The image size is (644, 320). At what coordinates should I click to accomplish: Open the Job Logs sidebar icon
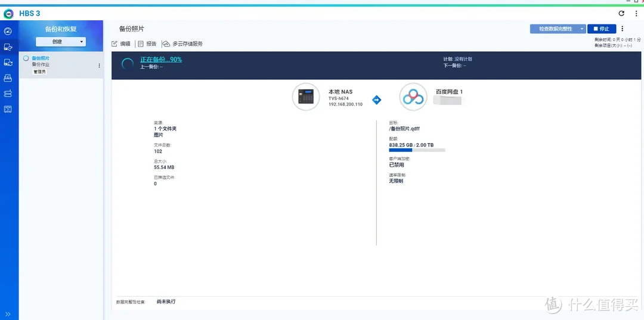[x=8, y=109]
